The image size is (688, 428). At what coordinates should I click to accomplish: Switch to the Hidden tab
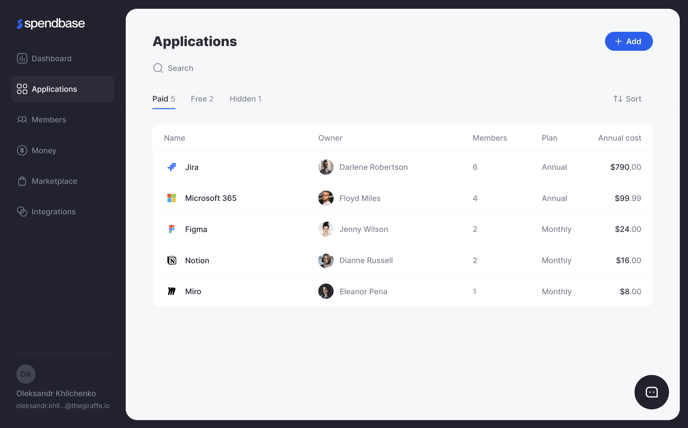tap(245, 99)
